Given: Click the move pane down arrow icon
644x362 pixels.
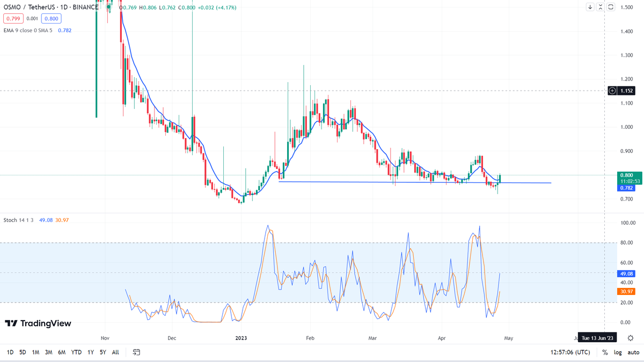Looking at the screenshot, I should point(590,7).
